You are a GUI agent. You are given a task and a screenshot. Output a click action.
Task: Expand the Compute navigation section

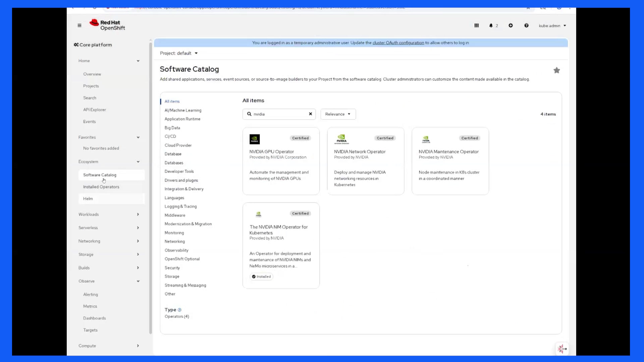[109, 346]
